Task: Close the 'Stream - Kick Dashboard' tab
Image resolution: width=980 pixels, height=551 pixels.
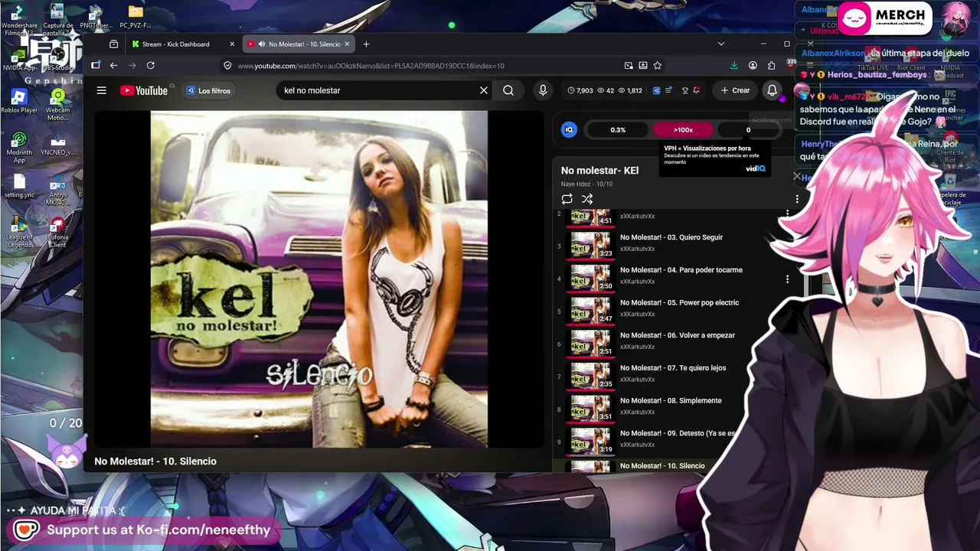Action: click(230, 44)
